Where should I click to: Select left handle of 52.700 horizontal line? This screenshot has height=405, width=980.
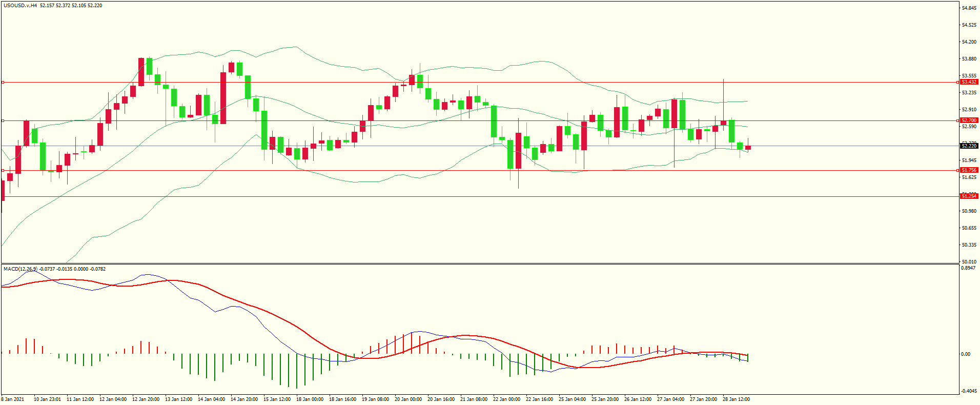[x=3, y=120]
